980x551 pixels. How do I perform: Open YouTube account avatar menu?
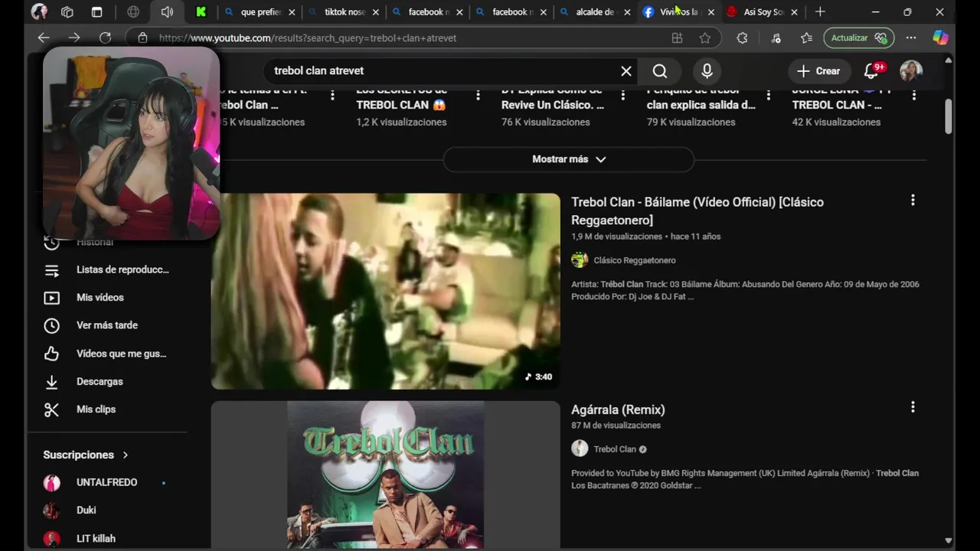911,71
